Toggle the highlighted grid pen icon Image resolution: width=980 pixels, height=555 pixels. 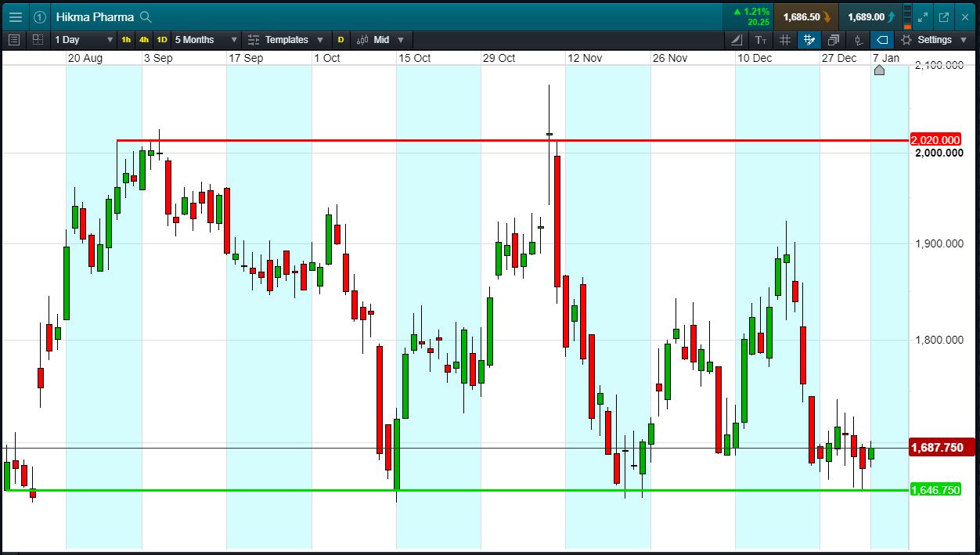coord(809,40)
